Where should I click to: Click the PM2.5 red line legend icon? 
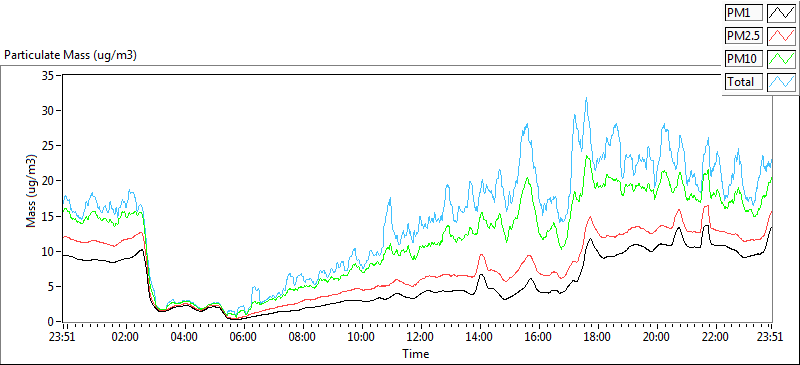tap(782, 36)
